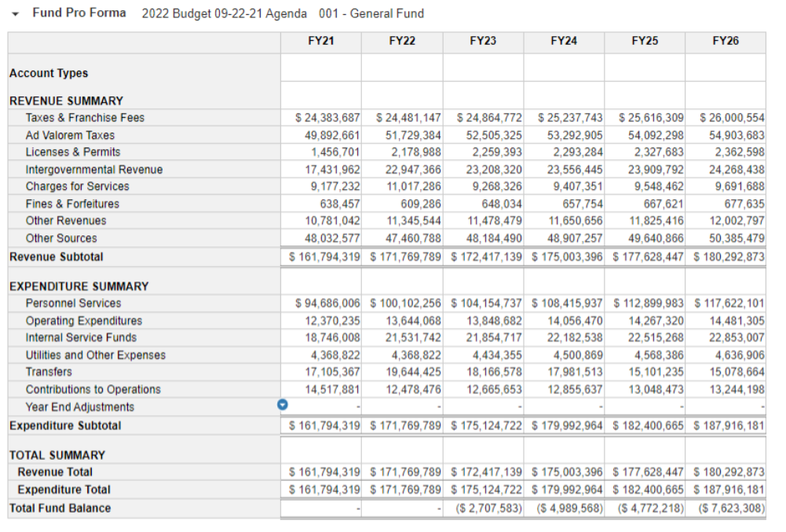Click the FY23 column header
The image size is (786, 532).
484,40
